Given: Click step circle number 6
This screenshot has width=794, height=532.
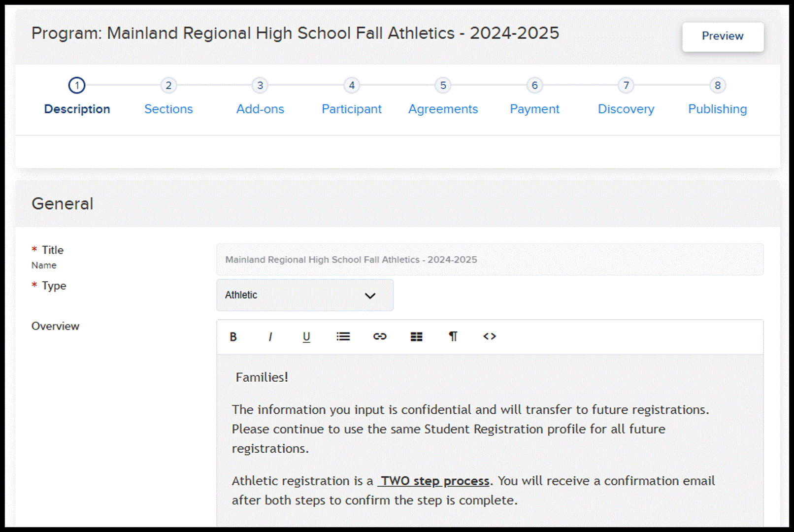Looking at the screenshot, I should click(534, 85).
